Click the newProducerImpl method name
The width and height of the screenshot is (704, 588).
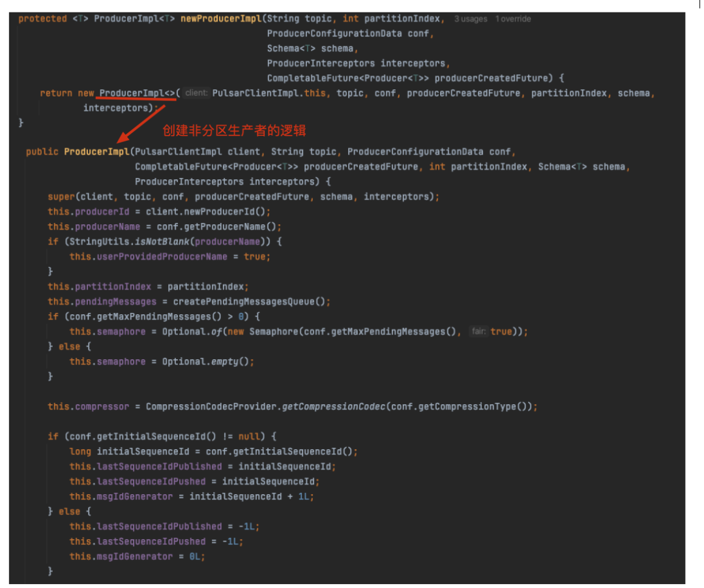pyautogui.click(x=221, y=19)
